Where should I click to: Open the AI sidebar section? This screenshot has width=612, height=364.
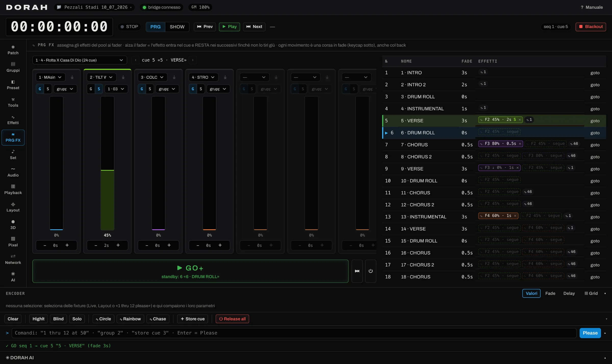tap(13, 277)
